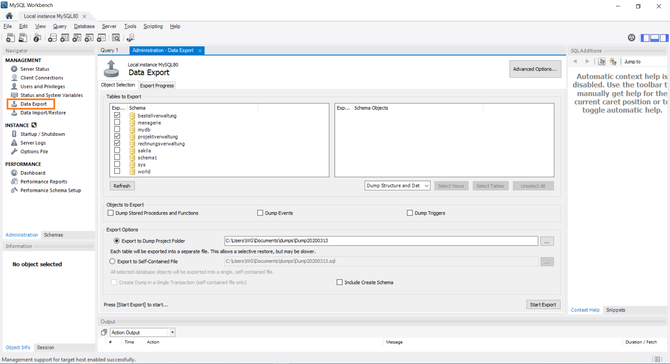
Task: Switch to the Schemas tab in the navigator
Action: (x=53, y=235)
